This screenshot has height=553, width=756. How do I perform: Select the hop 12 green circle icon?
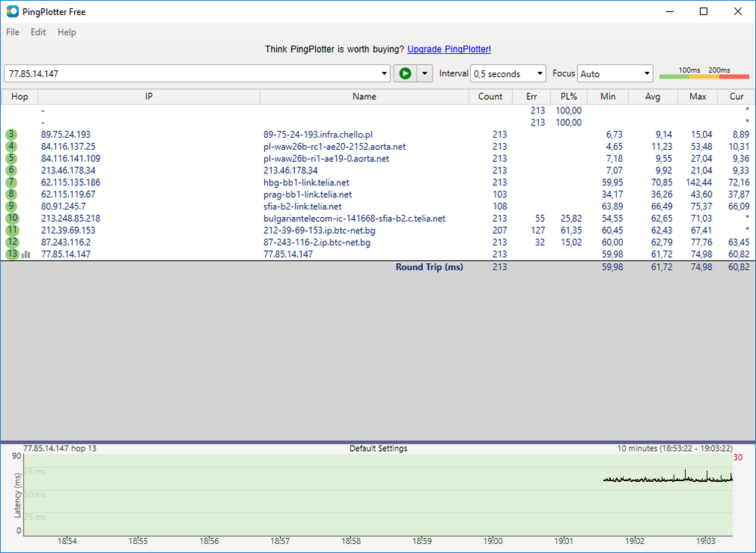pos(11,243)
